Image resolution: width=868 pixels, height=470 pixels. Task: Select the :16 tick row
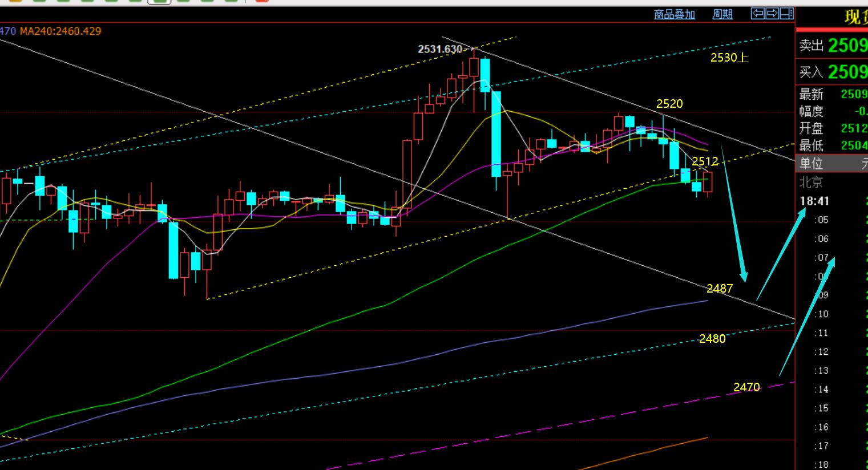[832, 427]
